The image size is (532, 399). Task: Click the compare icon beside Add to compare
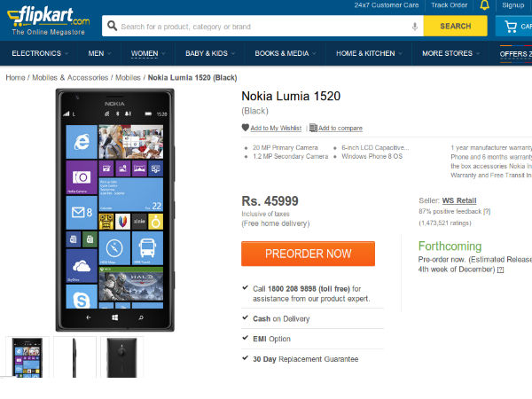pos(313,129)
